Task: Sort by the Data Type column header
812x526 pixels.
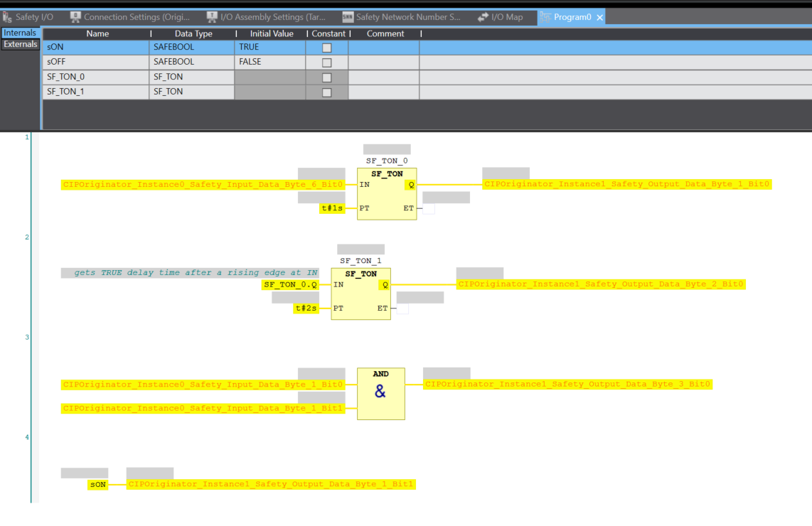Action: tap(193, 33)
